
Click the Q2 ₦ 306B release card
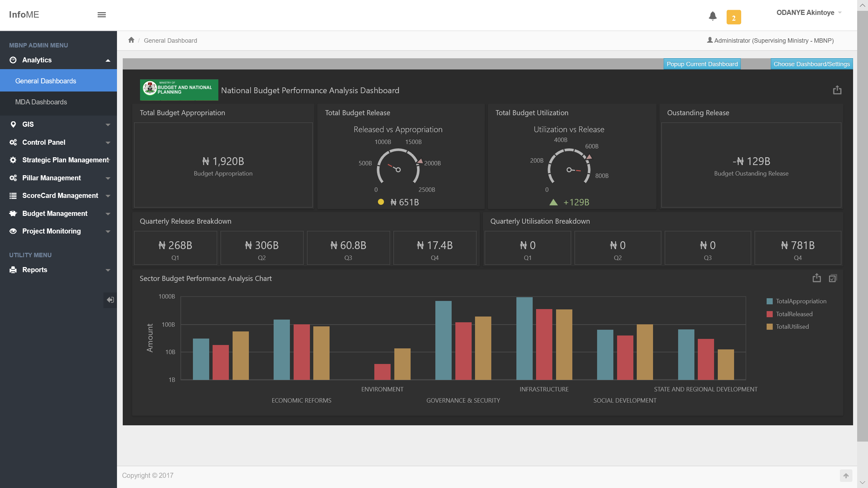[262, 248]
